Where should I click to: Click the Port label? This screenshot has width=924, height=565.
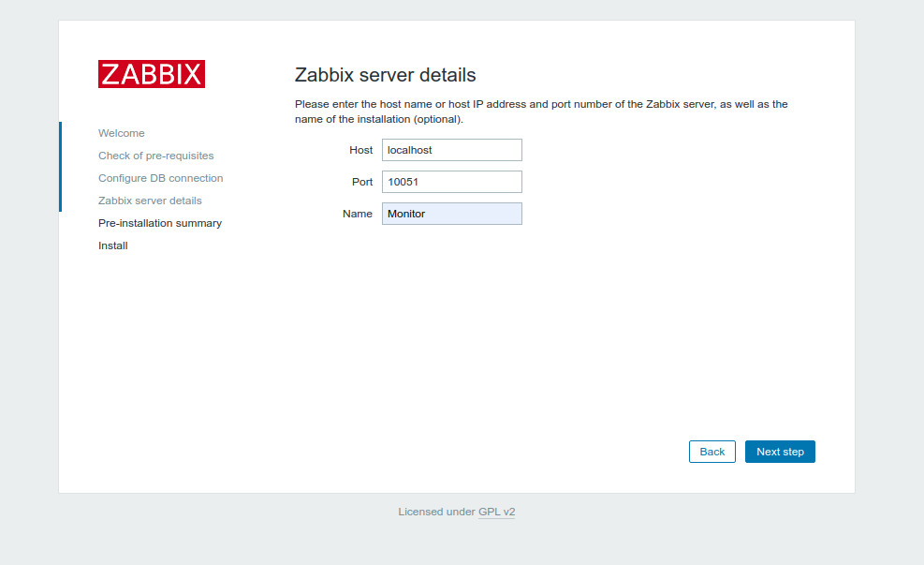[362, 182]
